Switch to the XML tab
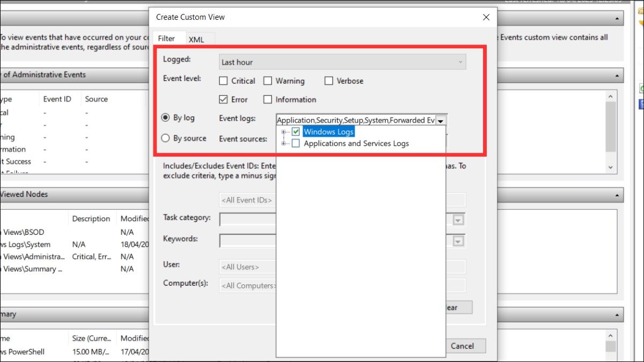 click(196, 40)
